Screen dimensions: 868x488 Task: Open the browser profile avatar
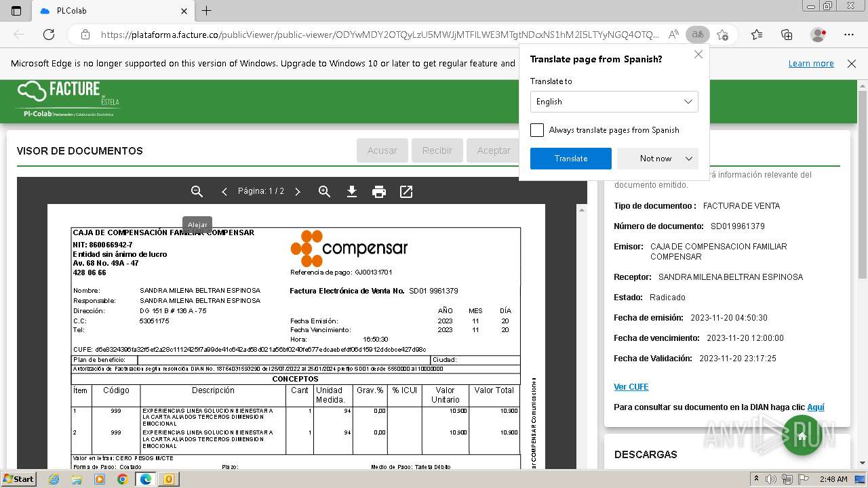click(818, 35)
